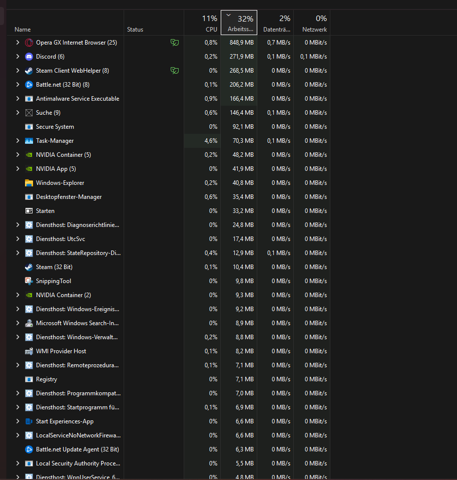457x480 pixels.
Task: Select Diensthost: Startprogramm fü... row
Action: click(x=168, y=407)
